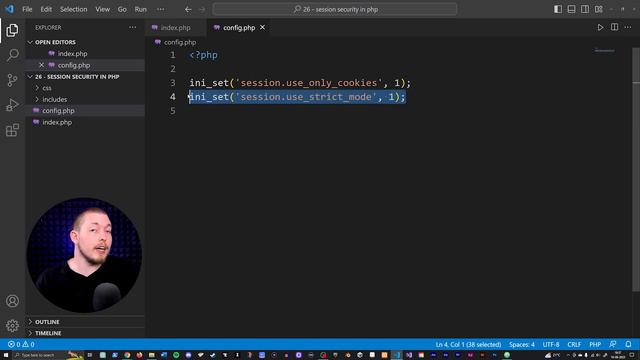Open the Go menu

pos(122,9)
